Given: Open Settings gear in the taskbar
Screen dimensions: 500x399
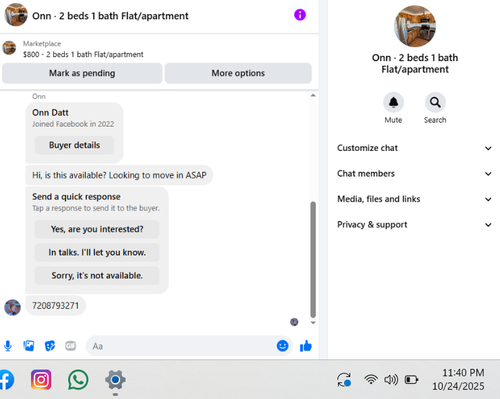Looking at the screenshot, I should (115, 380).
